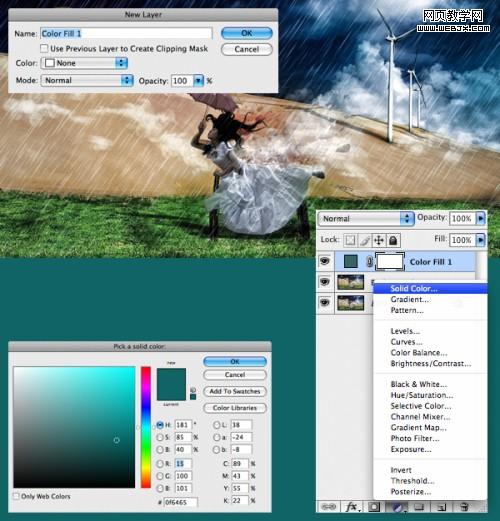Hide the Color Fill 1 layer
Screen dimensions: 500x521
coord(325,261)
